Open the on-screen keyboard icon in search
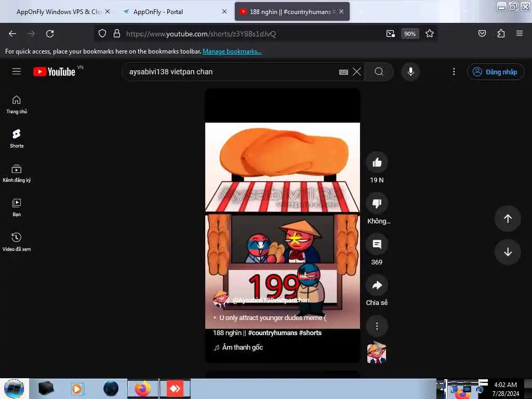The height and width of the screenshot is (399, 532). pos(343,72)
